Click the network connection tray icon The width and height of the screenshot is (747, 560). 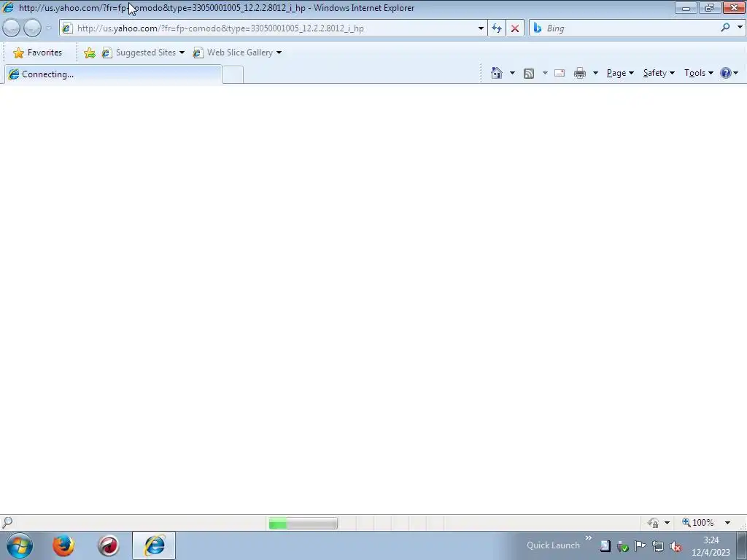click(x=658, y=546)
